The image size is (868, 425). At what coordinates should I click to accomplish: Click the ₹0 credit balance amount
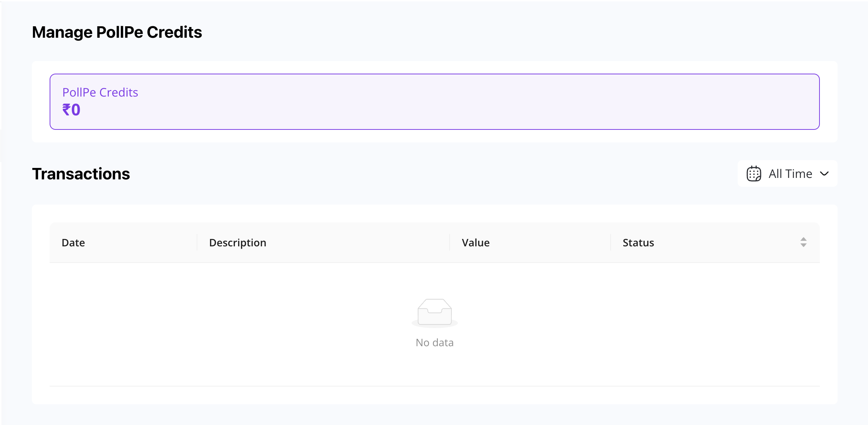pos(71,110)
